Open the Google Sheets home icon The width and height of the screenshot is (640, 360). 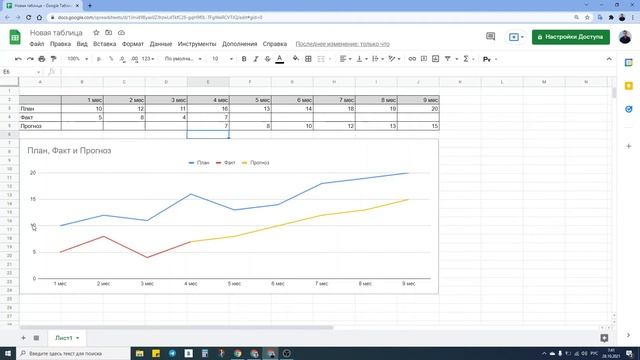point(15,37)
